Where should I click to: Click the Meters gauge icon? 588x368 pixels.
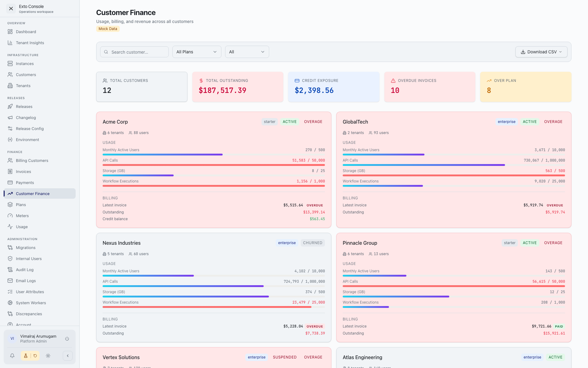click(10, 216)
